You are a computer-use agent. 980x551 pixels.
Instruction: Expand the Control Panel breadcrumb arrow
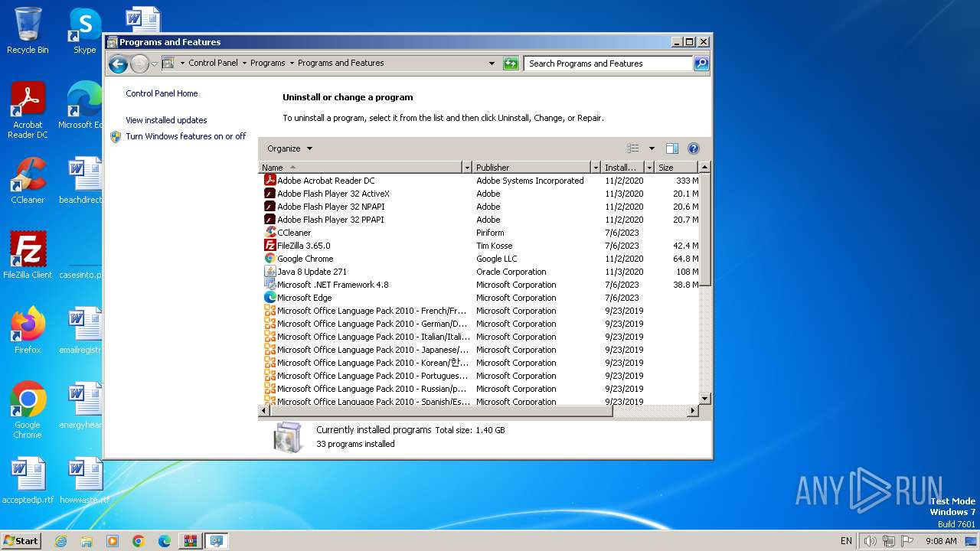pyautogui.click(x=244, y=64)
